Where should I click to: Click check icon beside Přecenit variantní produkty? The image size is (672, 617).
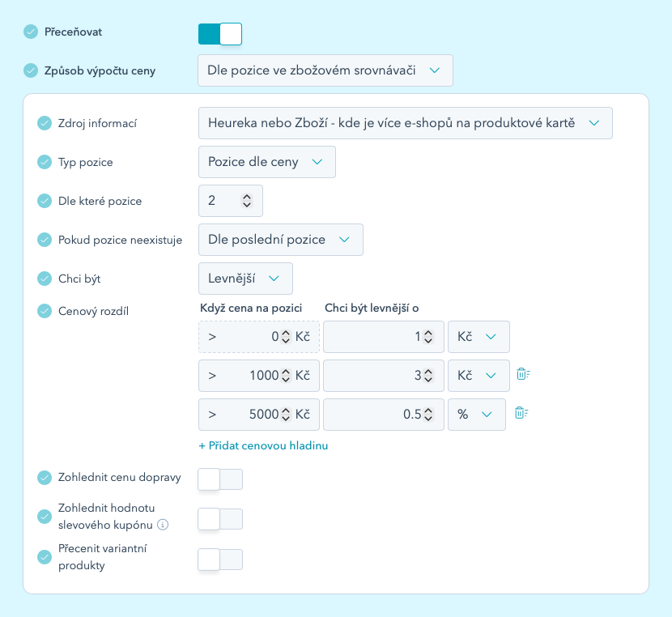[45, 557]
